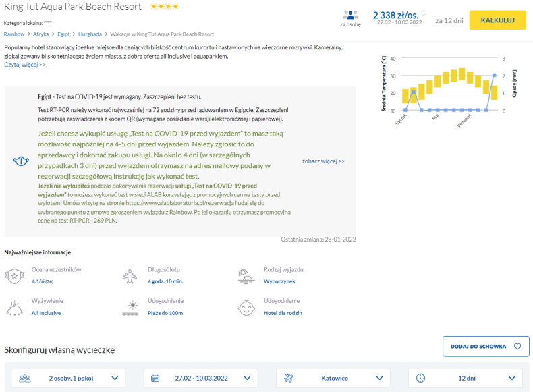Click the calendar icon in date selector

(155, 378)
